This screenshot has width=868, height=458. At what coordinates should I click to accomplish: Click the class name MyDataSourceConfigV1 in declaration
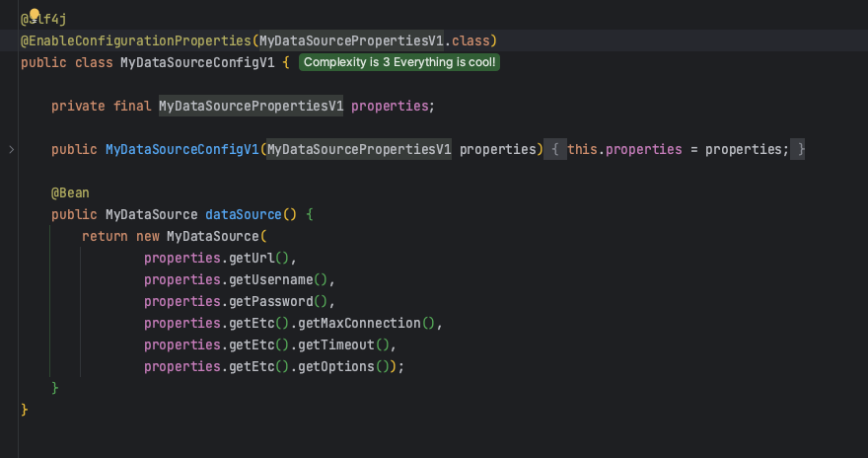[197, 62]
